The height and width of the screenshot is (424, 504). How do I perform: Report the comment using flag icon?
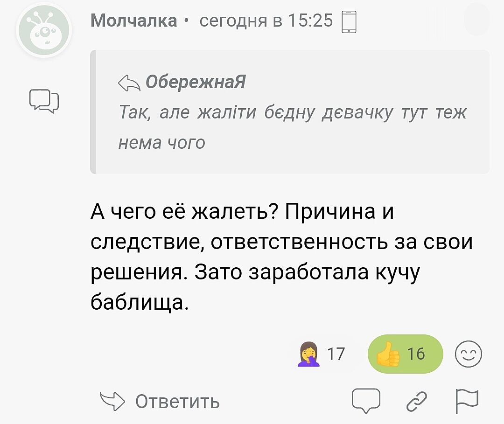467,401
